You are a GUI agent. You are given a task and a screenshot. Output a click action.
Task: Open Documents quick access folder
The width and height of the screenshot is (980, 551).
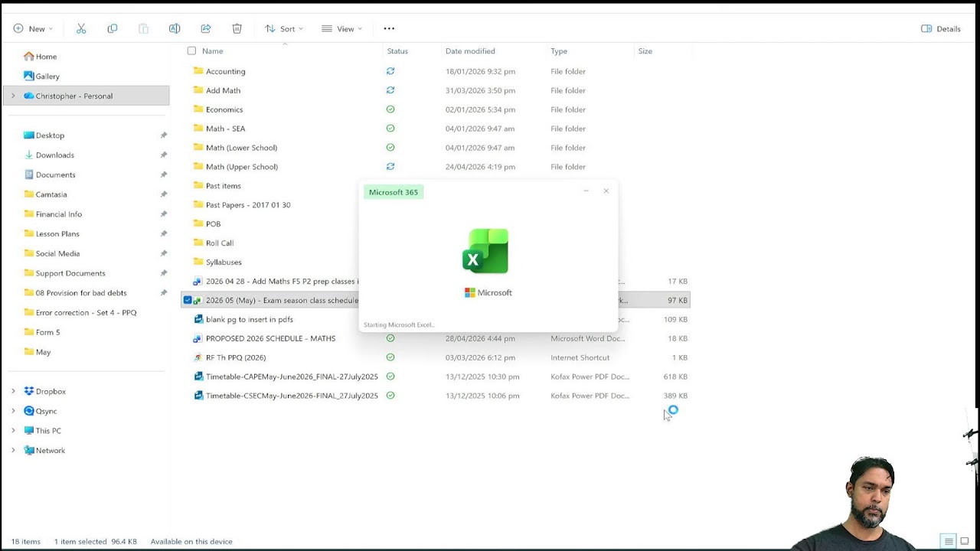click(55, 174)
